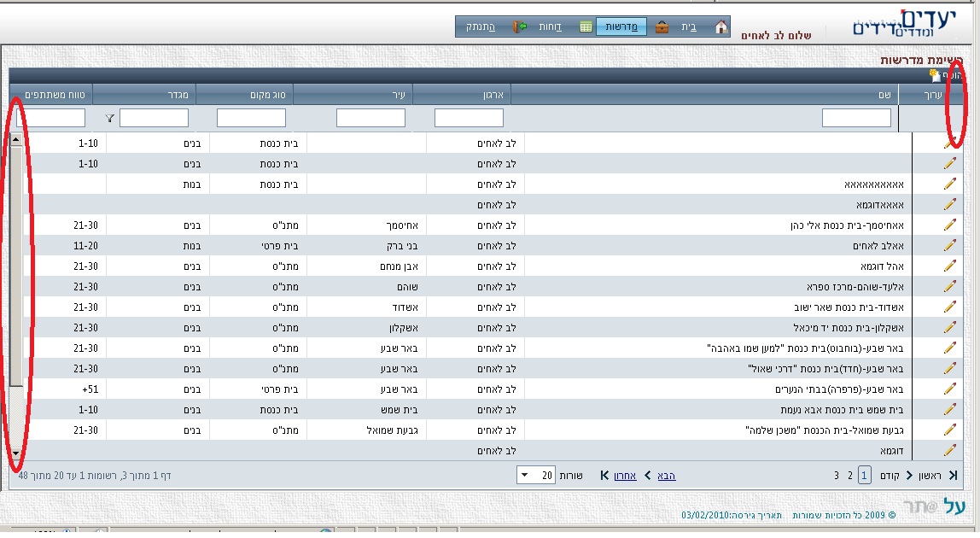Click the vertical scrollbar thumb of the table

tap(16, 266)
